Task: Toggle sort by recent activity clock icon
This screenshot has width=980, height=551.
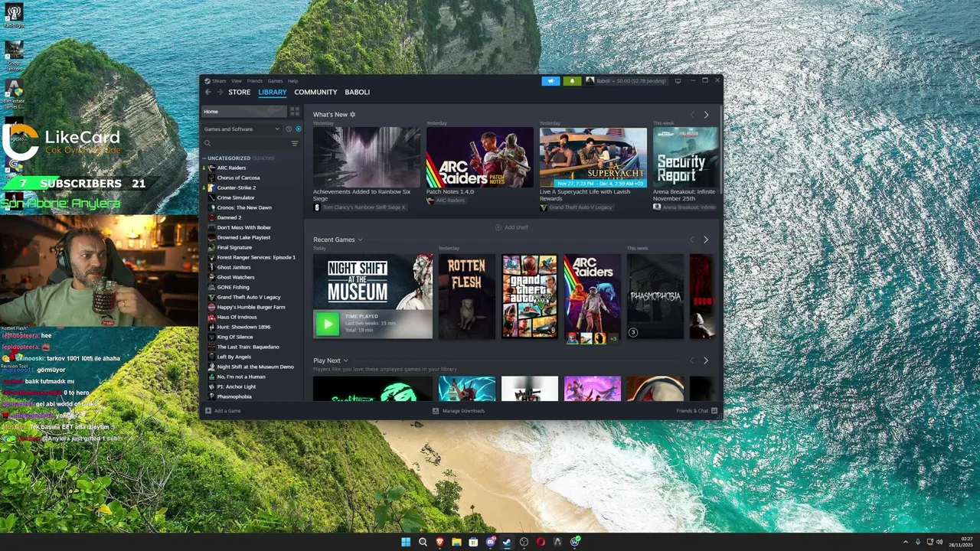Action: coord(289,129)
